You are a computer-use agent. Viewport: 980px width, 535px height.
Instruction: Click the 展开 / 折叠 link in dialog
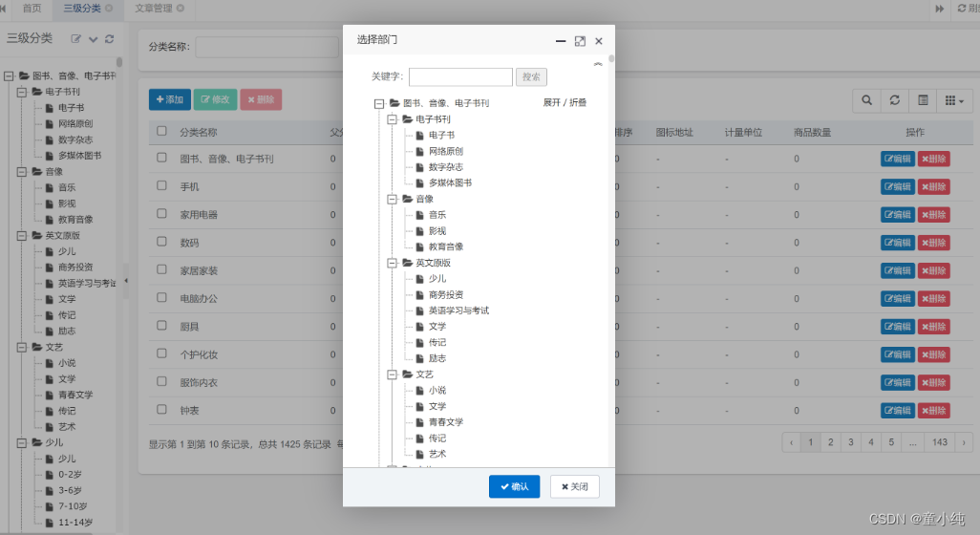pyautogui.click(x=565, y=102)
